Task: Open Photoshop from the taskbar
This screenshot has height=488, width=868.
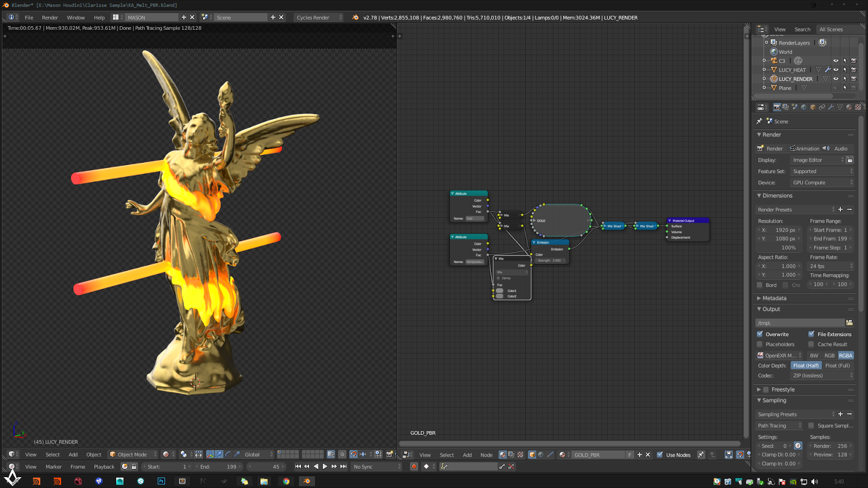Action: coord(161,481)
